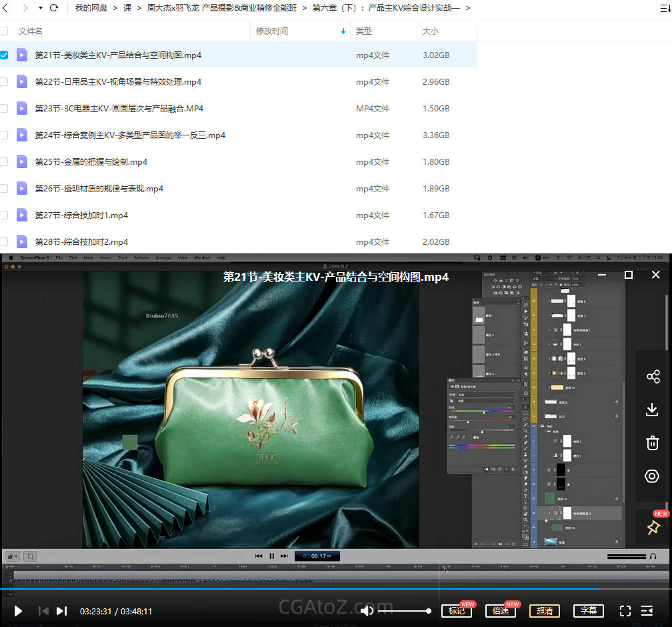
Task: Sort files by the 修改时间 column
Action: pos(272,31)
